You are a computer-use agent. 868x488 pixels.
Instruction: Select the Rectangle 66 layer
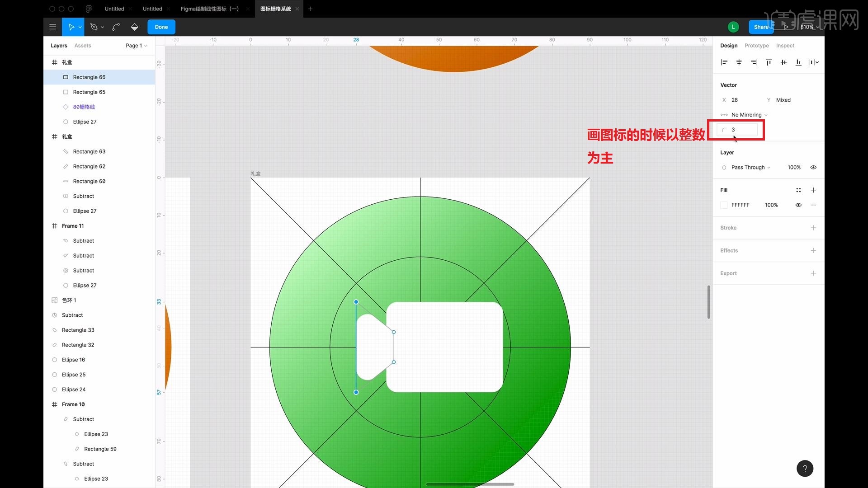pos(99,77)
